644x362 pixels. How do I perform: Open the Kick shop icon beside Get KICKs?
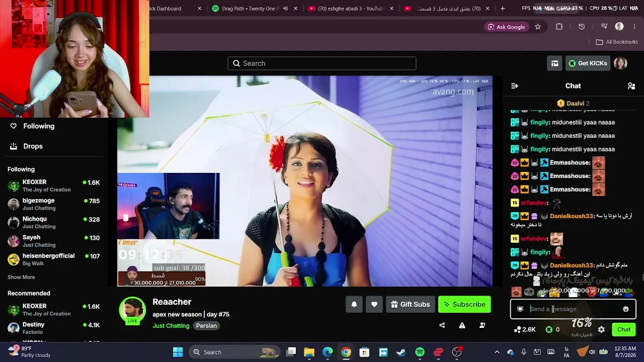(x=554, y=63)
